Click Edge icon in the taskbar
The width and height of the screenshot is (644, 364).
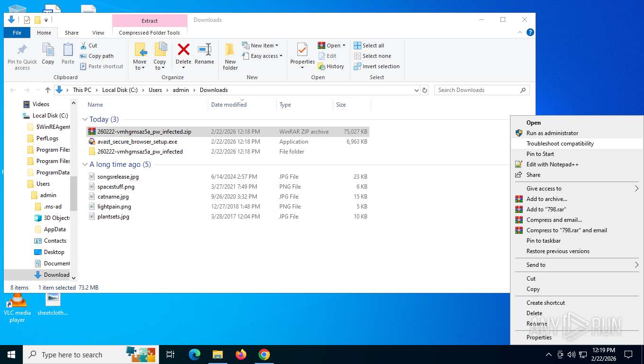click(x=195, y=355)
